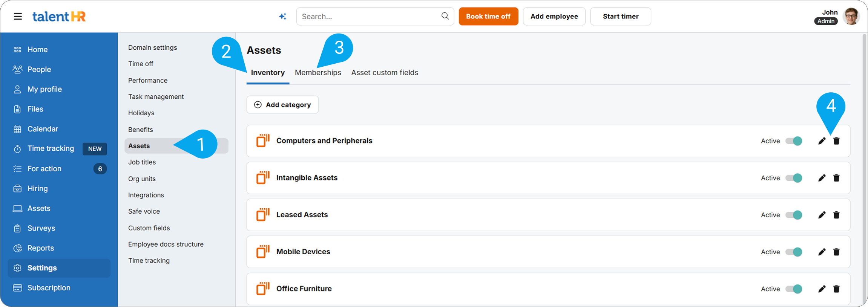This screenshot has width=868, height=307.
Task: Edit the Office Furniture category
Action: [822, 289]
